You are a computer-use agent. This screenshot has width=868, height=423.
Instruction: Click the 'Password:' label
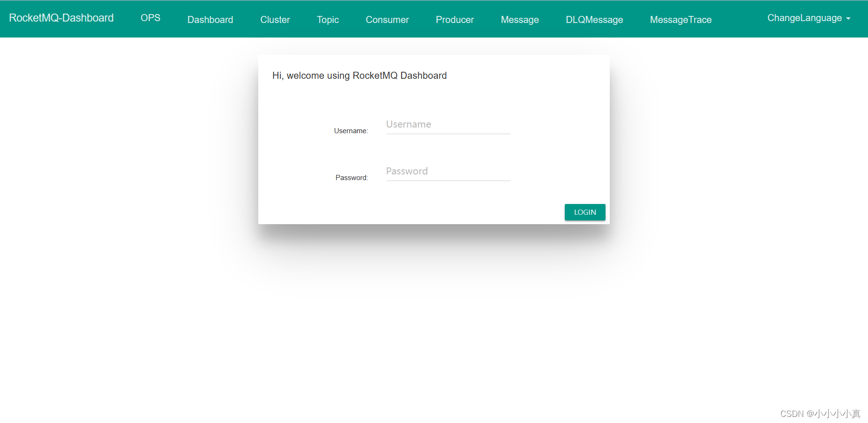tap(352, 178)
